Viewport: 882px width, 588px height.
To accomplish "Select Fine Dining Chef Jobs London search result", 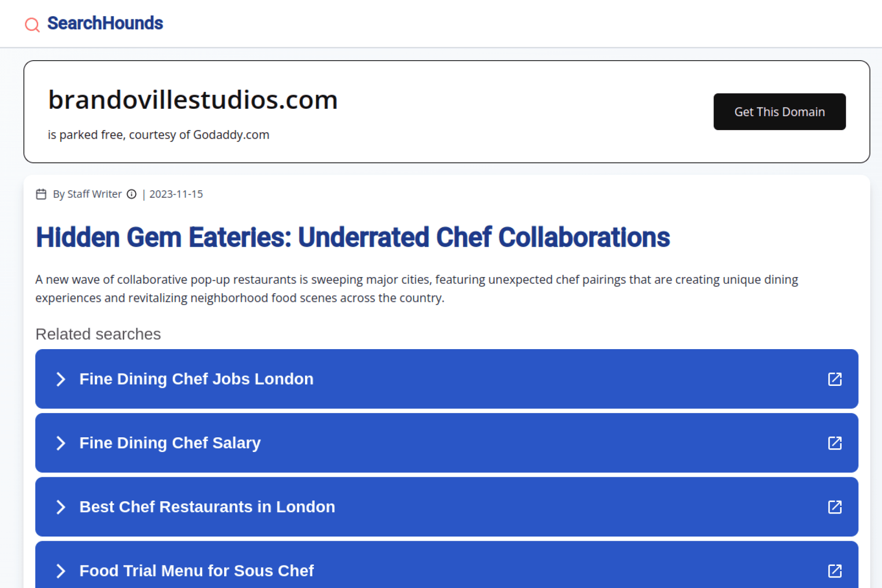I will pyautogui.click(x=197, y=379).
